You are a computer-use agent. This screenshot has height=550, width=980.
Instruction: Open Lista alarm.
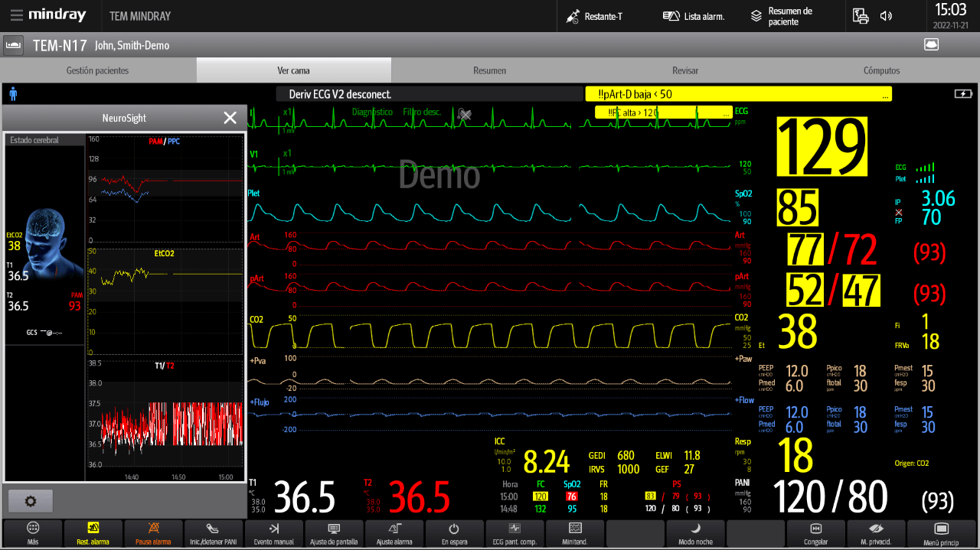coord(694,16)
